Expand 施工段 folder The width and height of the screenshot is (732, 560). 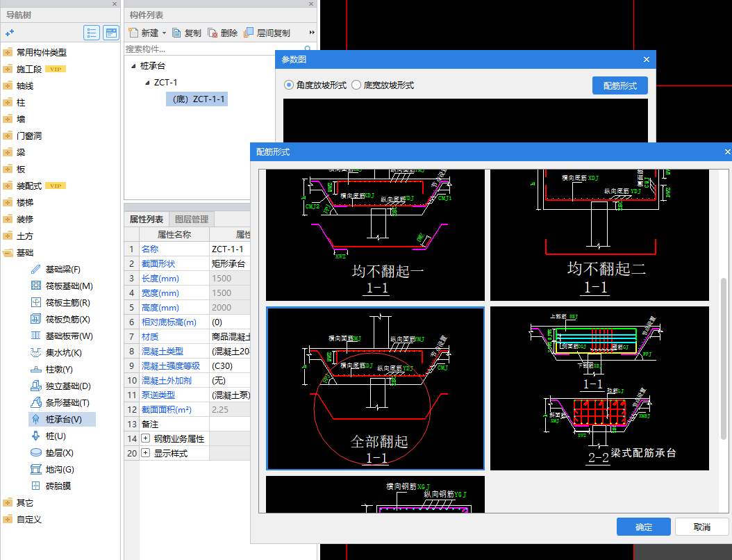click(x=8, y=69)
